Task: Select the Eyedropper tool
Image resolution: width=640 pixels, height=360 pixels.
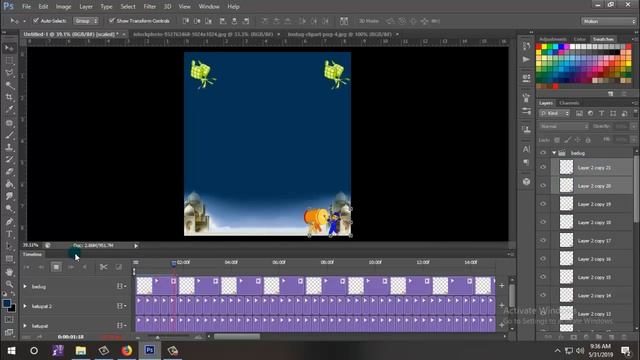Action: [9, 109]
